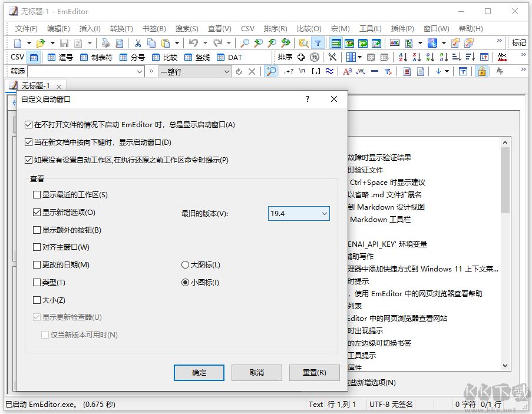Open the dropdown arrow beside Open folder icon
The image size is (532, 414).
point(52,43)
